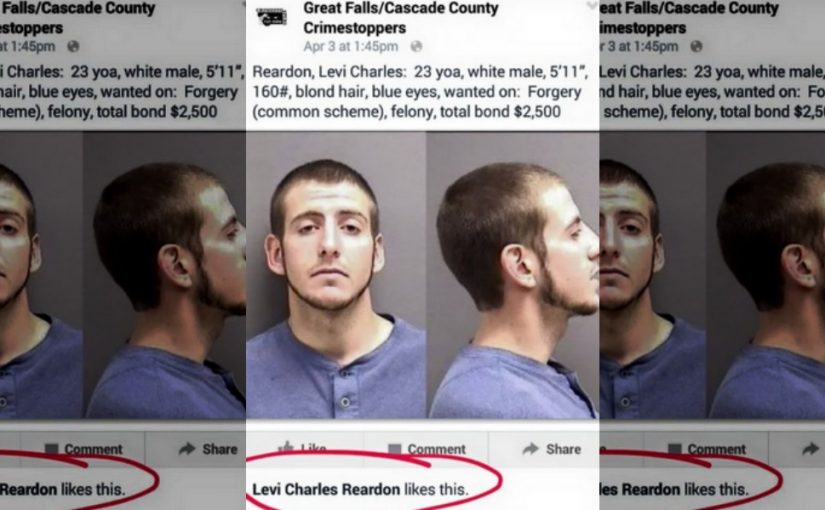The width and height of the screenshot is (825, 510).
Task: Open the Great Falls/Cascade County Crimestoppers page link
Action: tap(401, 17)
